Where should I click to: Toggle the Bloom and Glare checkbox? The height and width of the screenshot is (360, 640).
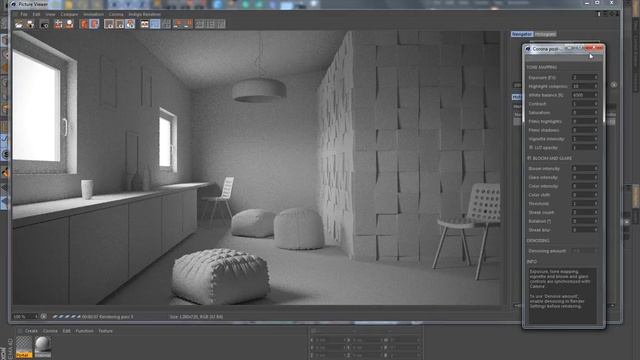pyautogui.click(x=529, y=158)
